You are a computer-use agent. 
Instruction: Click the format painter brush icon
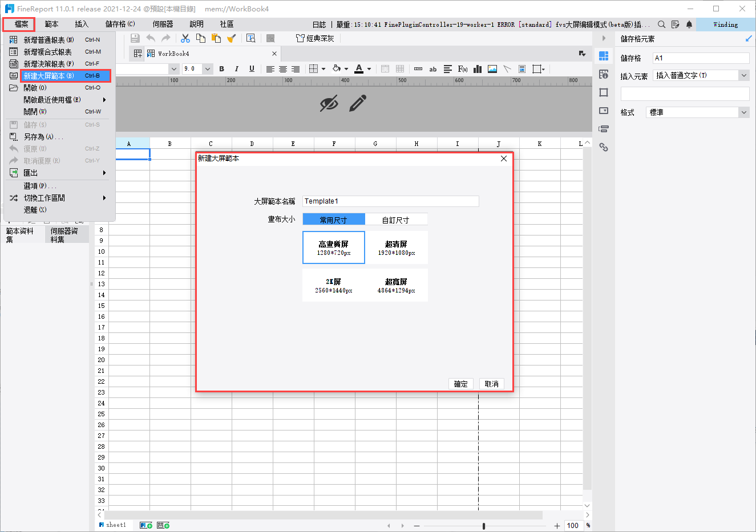[x=231, y=38]
